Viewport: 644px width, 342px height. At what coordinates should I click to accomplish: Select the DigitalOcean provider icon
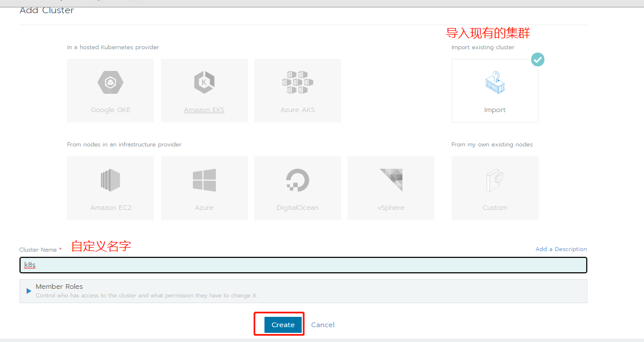point(298,180)
